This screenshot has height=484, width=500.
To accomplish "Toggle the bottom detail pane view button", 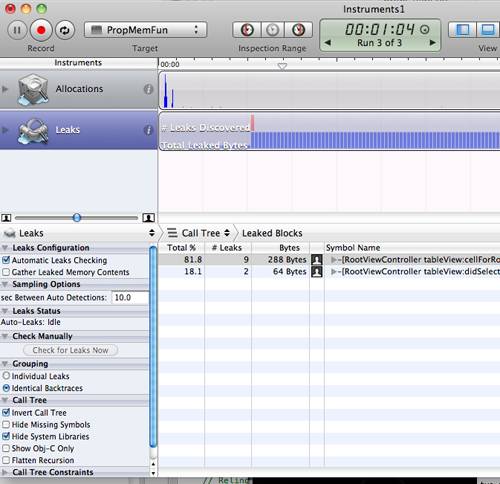I will pyautogui.click(x=488, y=30).
